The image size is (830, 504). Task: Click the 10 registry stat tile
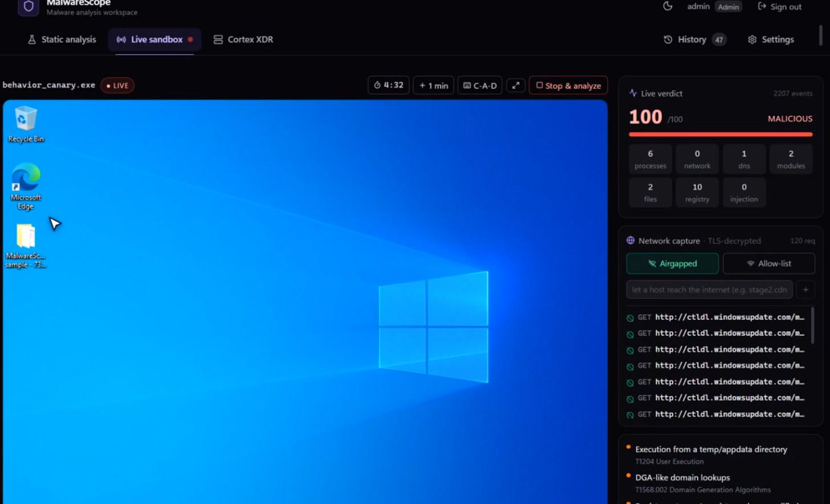(x=697, y=192)
